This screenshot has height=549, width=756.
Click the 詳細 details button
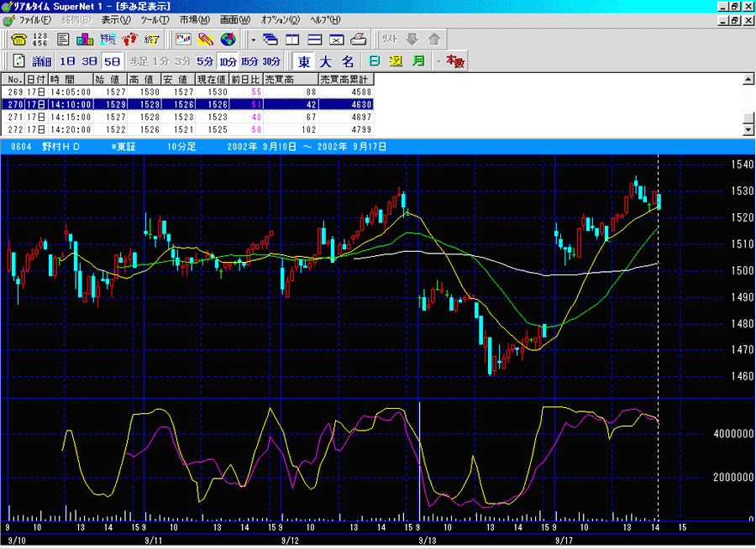[x=41, y=61]
